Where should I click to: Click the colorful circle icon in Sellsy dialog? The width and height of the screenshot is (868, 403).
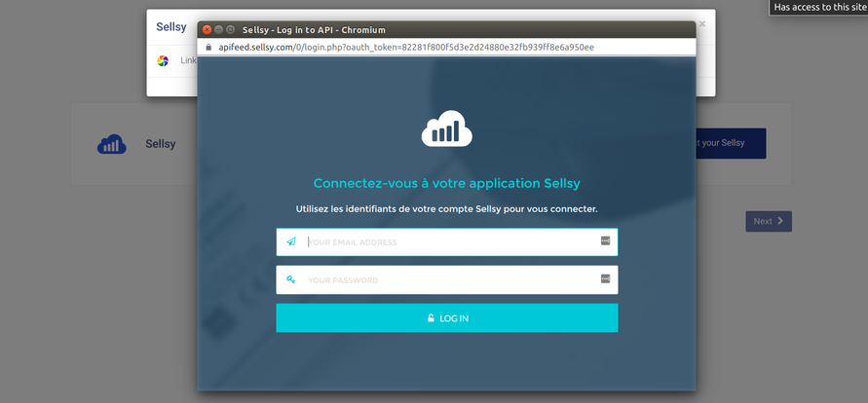[162, 60]
